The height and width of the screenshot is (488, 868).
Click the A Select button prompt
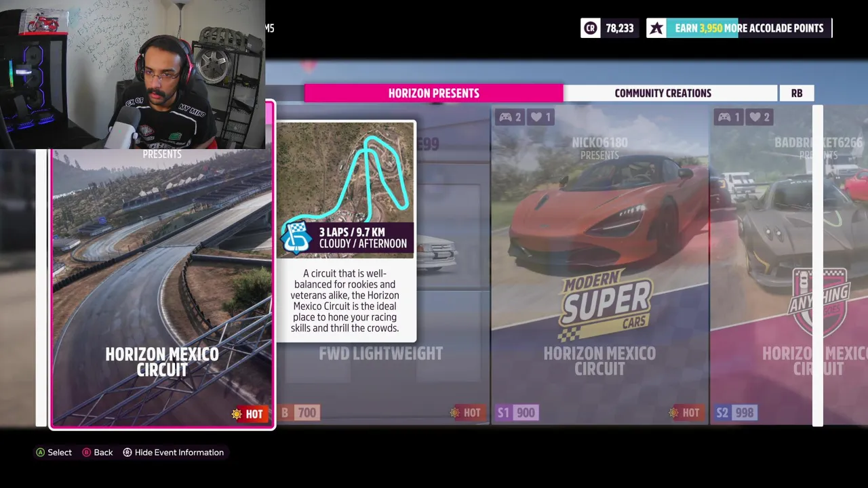tap(54, 452)
